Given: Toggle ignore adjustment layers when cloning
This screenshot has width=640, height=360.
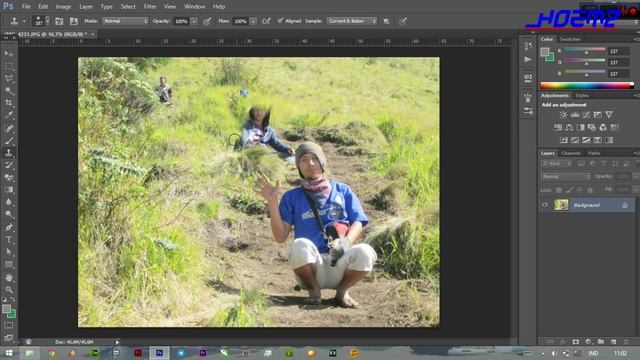Looking at the screenshot, I should (386, 21).
